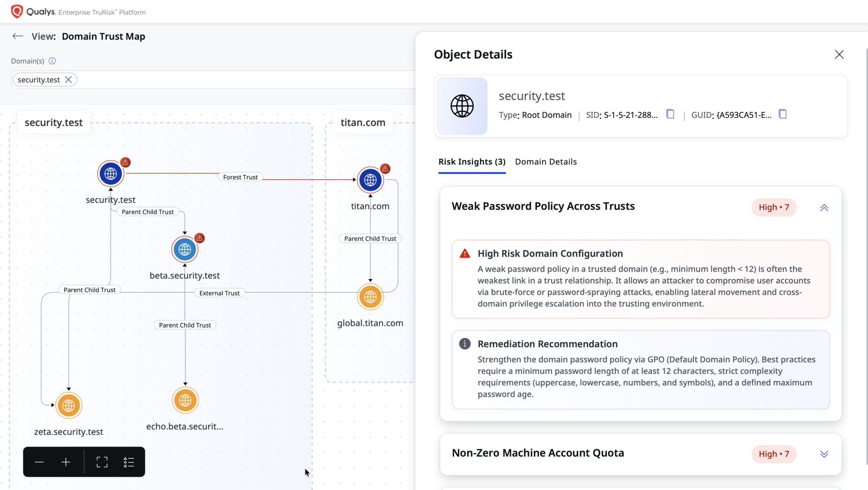Collapse Weak Password Policy Across Trusts
868x490 pixels.
coord(824,207)
